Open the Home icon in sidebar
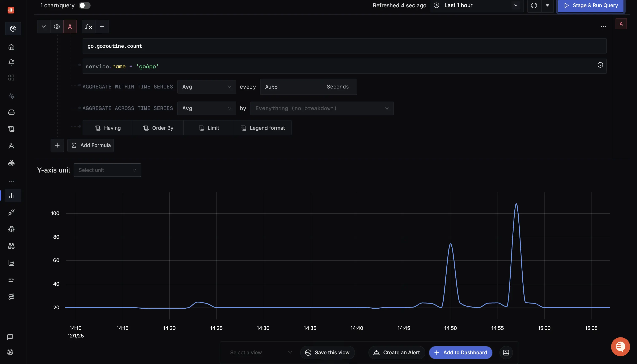637x364 pixels. point(11,47)
